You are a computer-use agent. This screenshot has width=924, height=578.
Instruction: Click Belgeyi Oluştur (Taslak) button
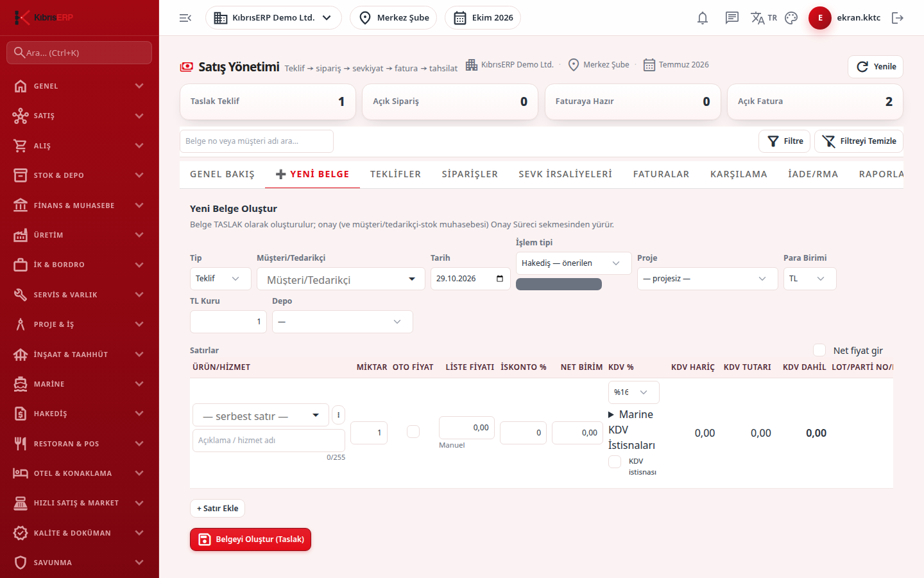pyautogui.click(x=250, y=539)
